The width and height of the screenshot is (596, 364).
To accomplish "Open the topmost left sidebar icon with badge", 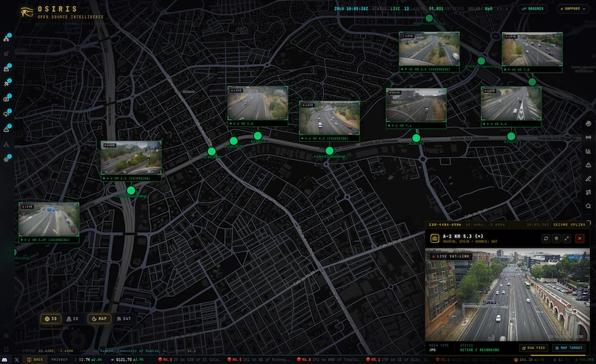I will tap(7, 39).
